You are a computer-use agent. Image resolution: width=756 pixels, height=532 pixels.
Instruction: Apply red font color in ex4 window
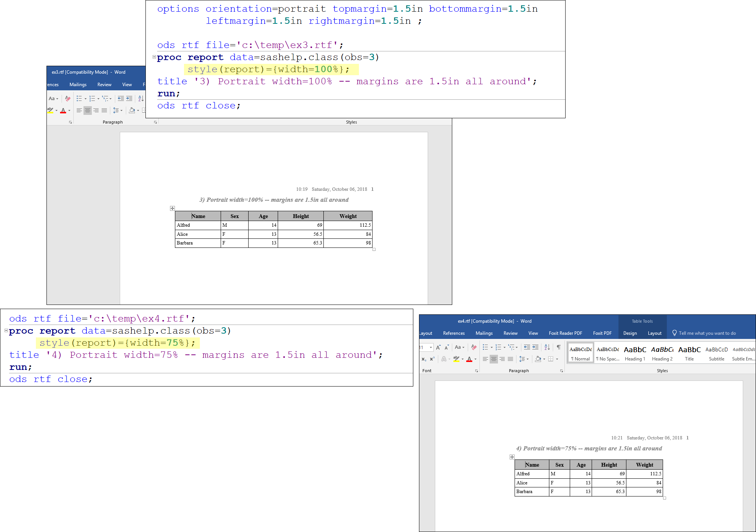pos(469,359)
